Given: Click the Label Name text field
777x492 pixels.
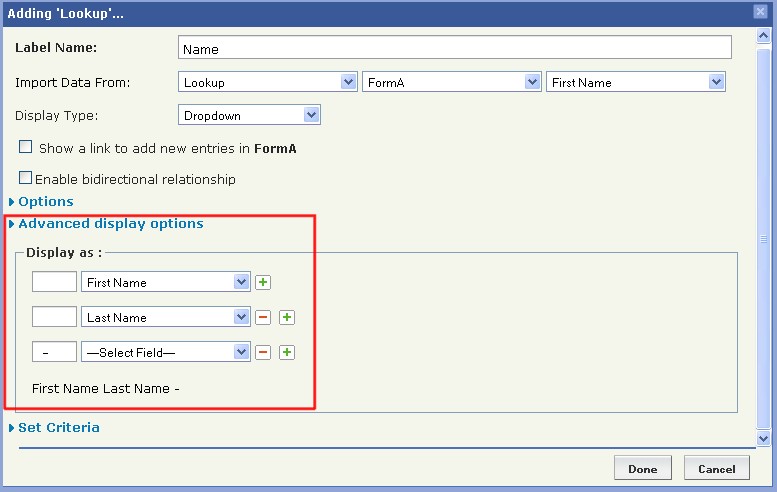Looking at the screenshot, I should pos(455,48).
